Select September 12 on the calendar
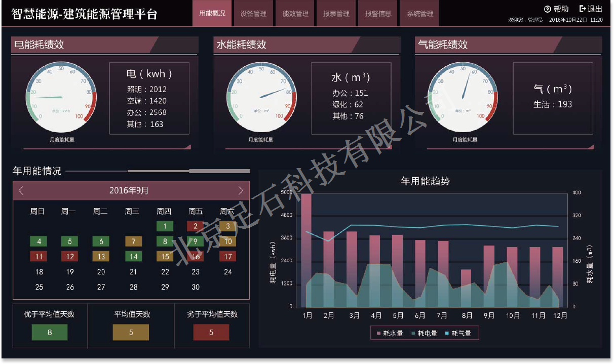 point(70,257)
